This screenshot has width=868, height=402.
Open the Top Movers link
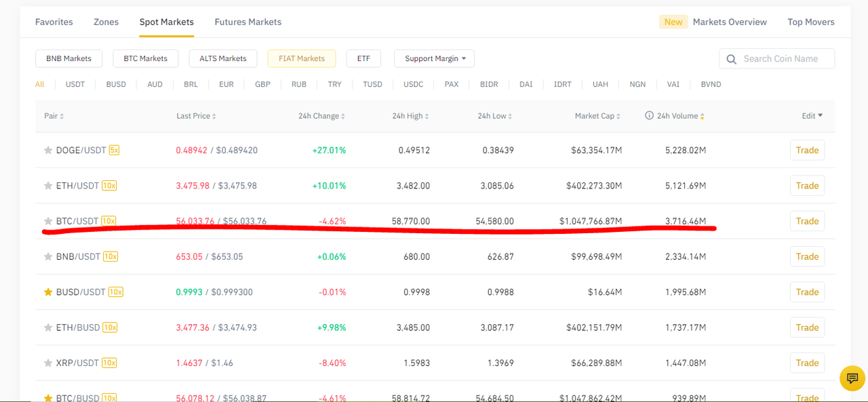[x=811, y=22]
